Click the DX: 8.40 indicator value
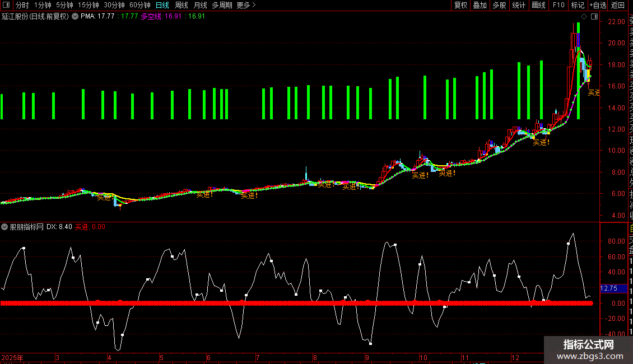 click(59, 227)
